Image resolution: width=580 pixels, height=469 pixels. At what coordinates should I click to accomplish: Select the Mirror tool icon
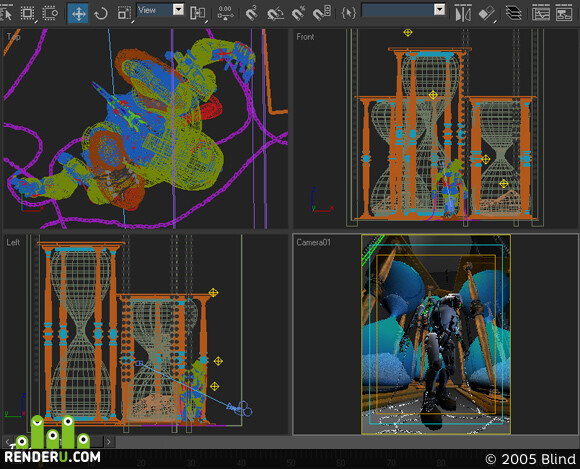[463, 14]
